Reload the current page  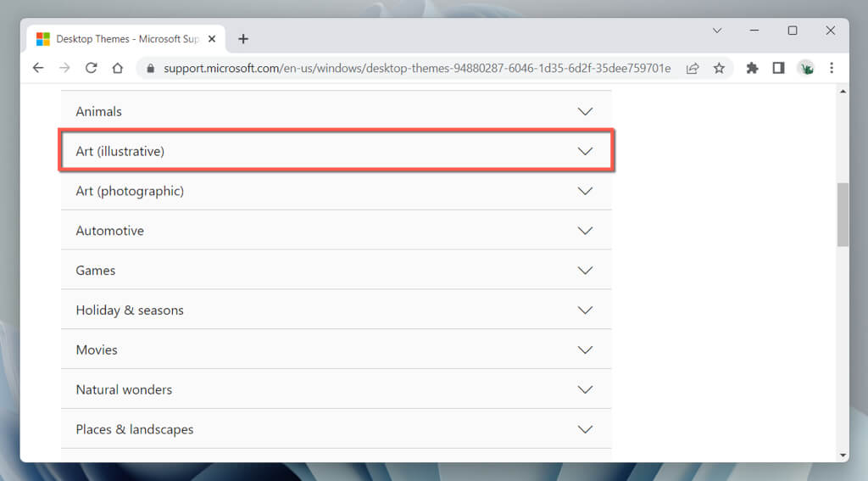[92, 68]
